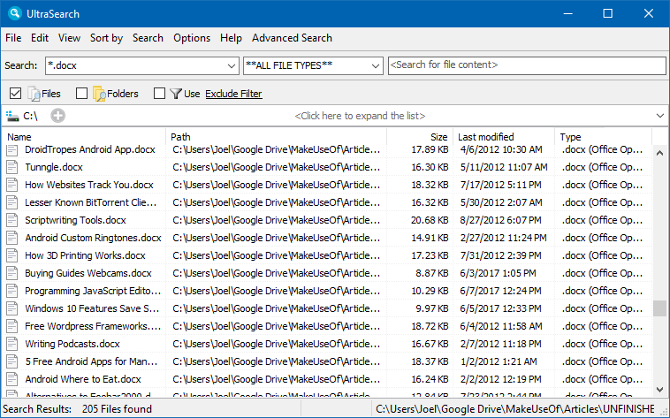The height and width of the screenshot is (418, 670).
Task: Click document icon of DroidTropes Android App.docx
Action: pyautogui.click(x=12, y=150)
